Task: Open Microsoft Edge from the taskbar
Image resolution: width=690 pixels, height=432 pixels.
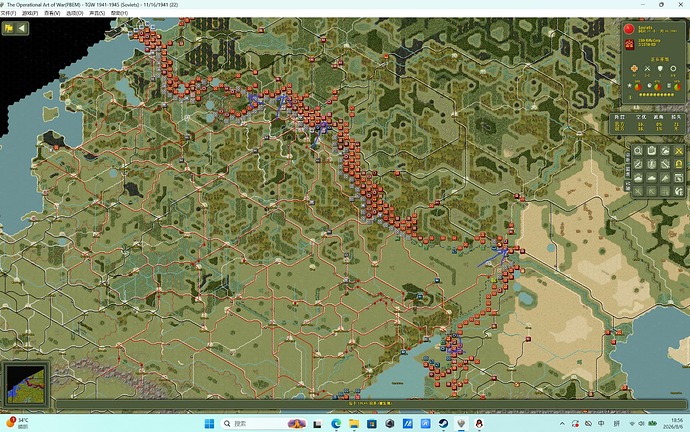Action: pyautogui.click(x=336, y=423)
